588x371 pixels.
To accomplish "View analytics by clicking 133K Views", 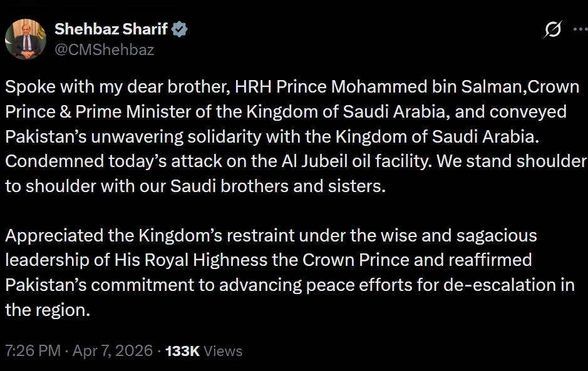I will (x=200, y=351).
